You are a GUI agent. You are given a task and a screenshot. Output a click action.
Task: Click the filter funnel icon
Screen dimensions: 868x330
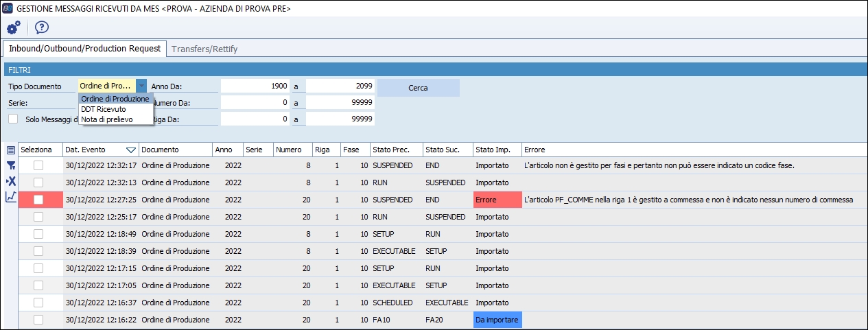point(11,165)
